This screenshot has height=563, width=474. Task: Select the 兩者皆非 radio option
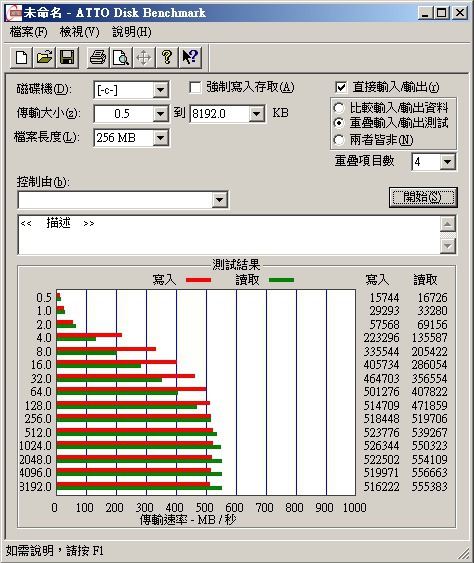(x=339, y=140)
